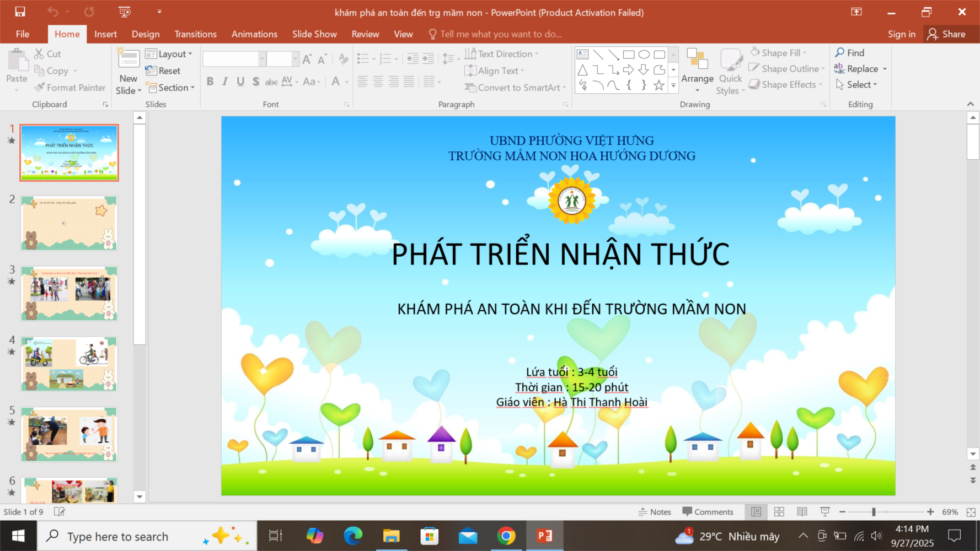Open Reading View from status bar

802,512
